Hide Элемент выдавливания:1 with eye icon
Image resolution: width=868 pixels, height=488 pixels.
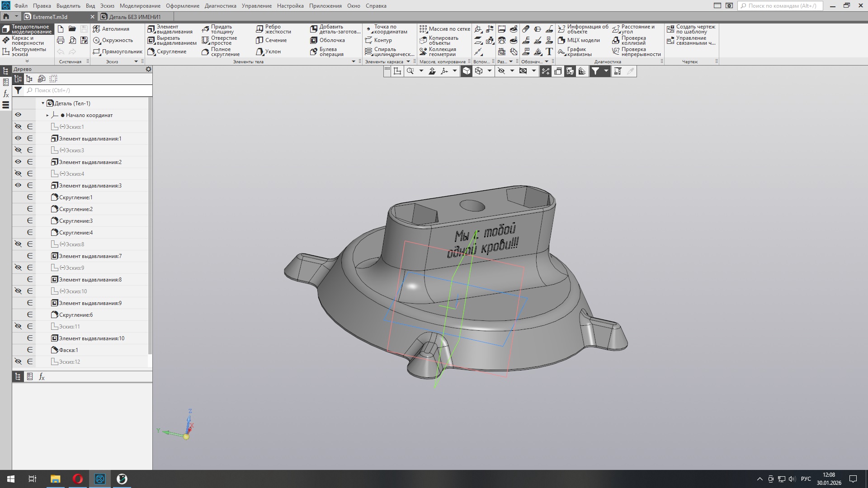[x=18, y=138]
